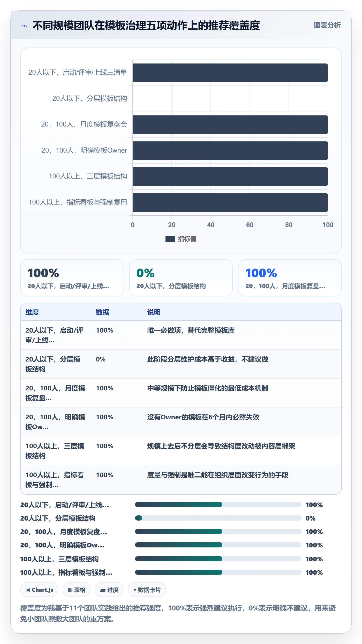The image size is (362, 644).
Task: Click the footnote text starting with 覆盖度为我基于11个团队
Action: [178, 614]
